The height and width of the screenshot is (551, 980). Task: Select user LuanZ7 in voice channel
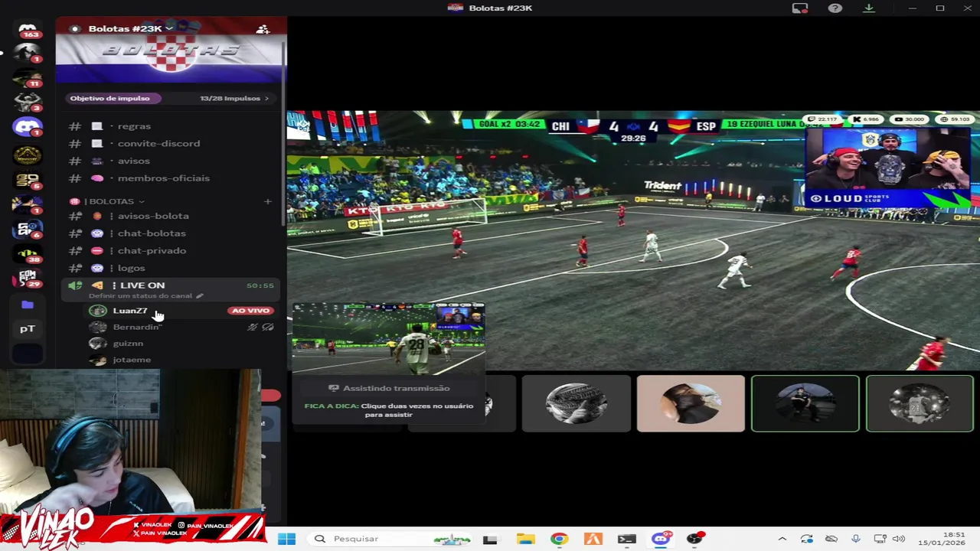(130, 311)
